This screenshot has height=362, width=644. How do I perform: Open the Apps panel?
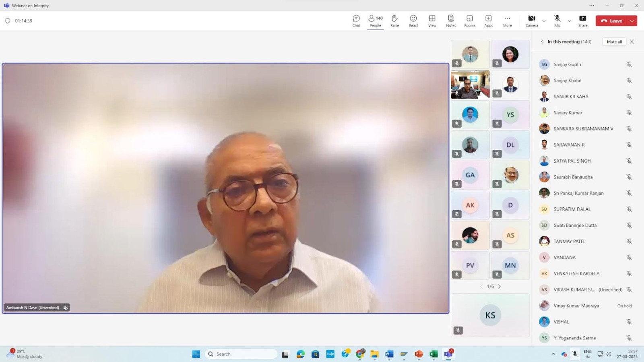(x=488, y=21)
